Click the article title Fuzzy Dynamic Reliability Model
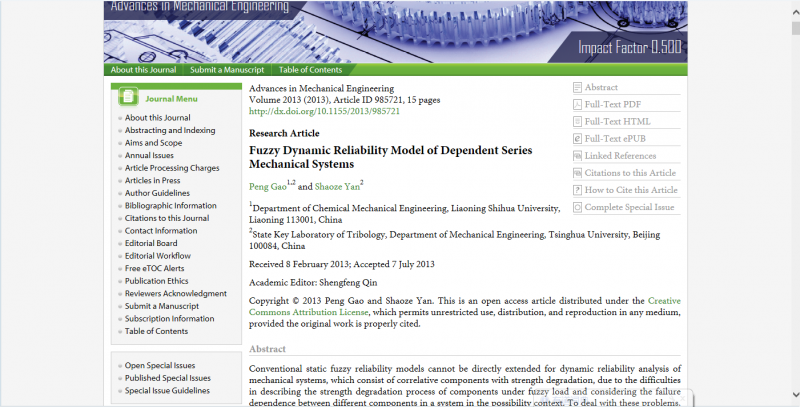The height and width of the screenshot is (407, 800). [390, 157]
